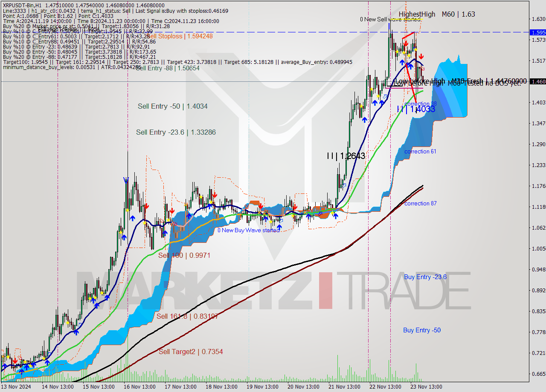Click the '14 Nov 13:00' time label
The height and width of the screenshot is (392, 546).
[58, 387]
